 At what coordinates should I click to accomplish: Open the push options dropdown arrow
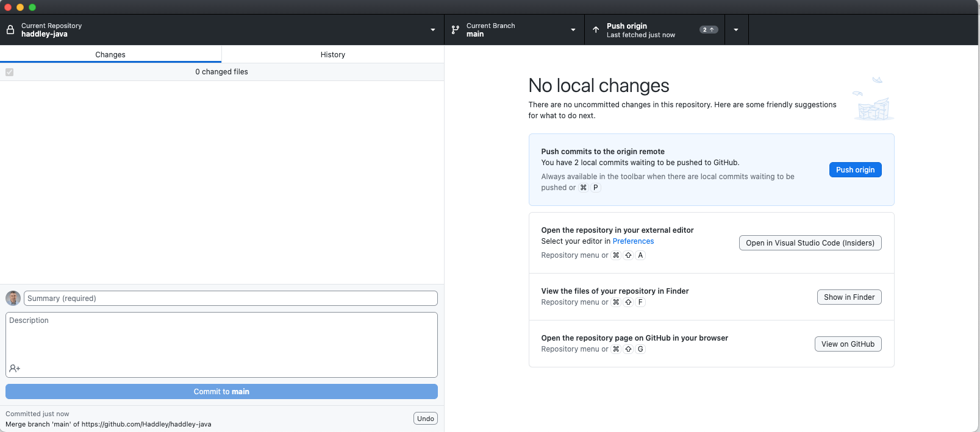(736, 30)
